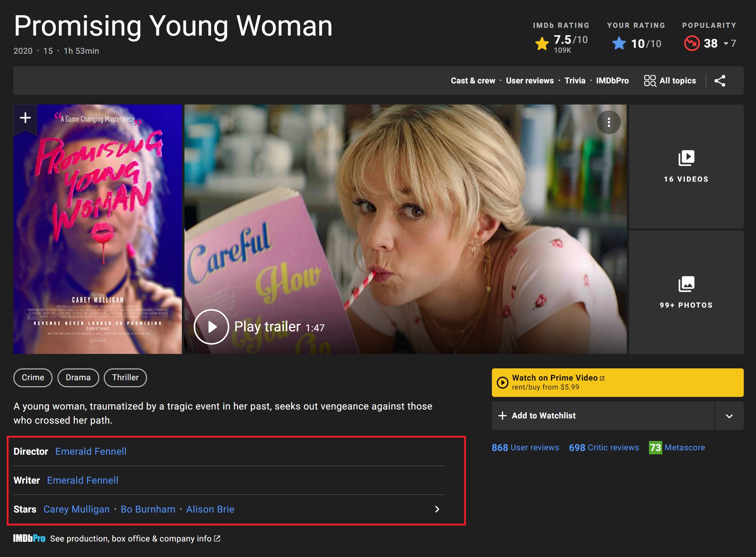The width and height of the screenshot is (756, 557).
Task: Select the Thriller genre chip
Action: [125, 378]
